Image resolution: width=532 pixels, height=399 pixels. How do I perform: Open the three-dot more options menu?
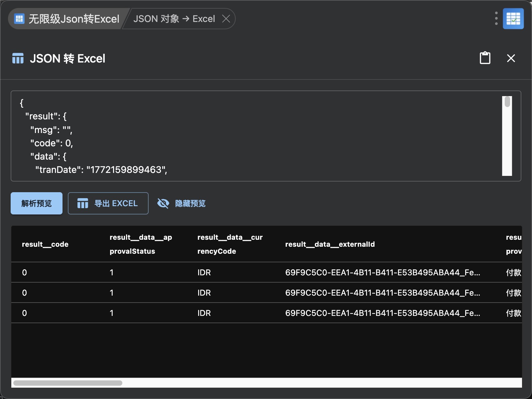496,19
